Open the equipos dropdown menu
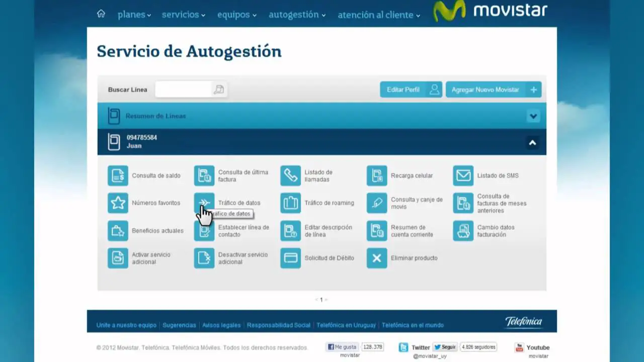Image resolution: width=644 pixels, height=362 pixels. (x=237, y=15)
